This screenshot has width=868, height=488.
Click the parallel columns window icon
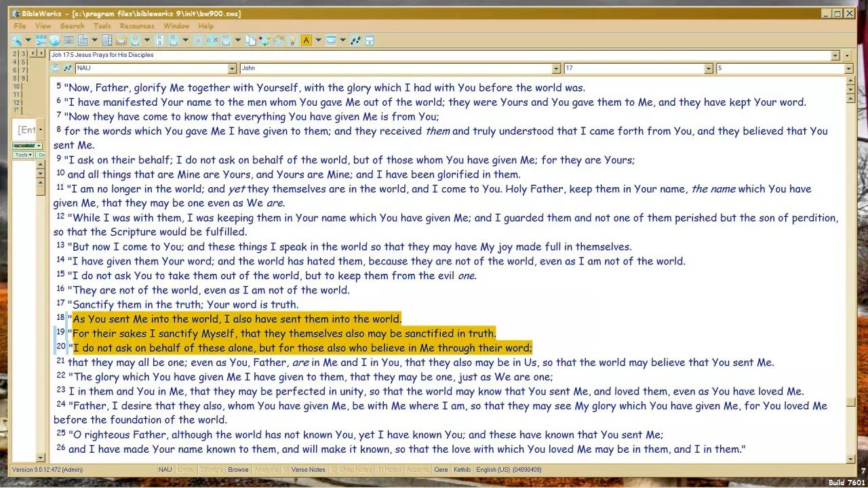[107, 40]
